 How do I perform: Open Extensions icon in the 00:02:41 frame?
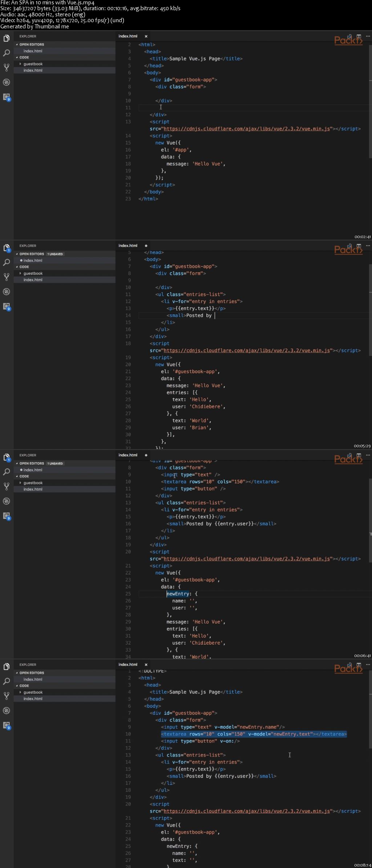coord(7,97)
